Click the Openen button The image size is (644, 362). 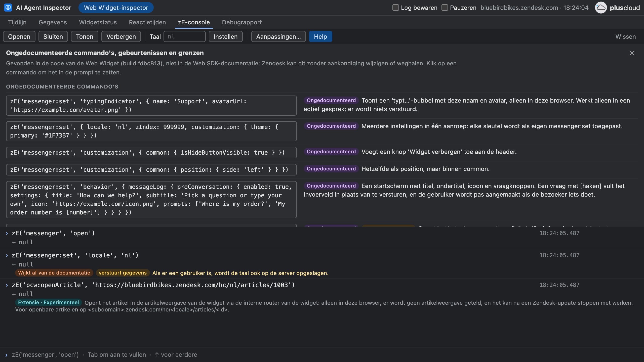(19, 36)
